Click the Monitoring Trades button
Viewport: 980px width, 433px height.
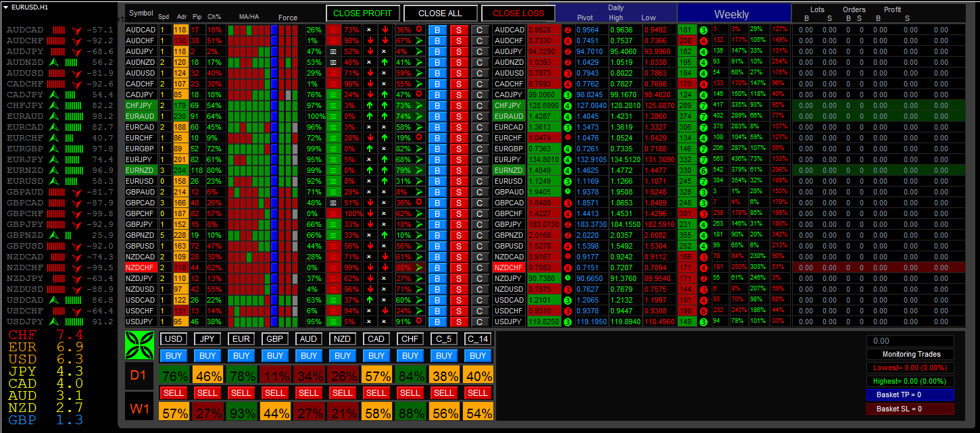click(x=910, y=354)
